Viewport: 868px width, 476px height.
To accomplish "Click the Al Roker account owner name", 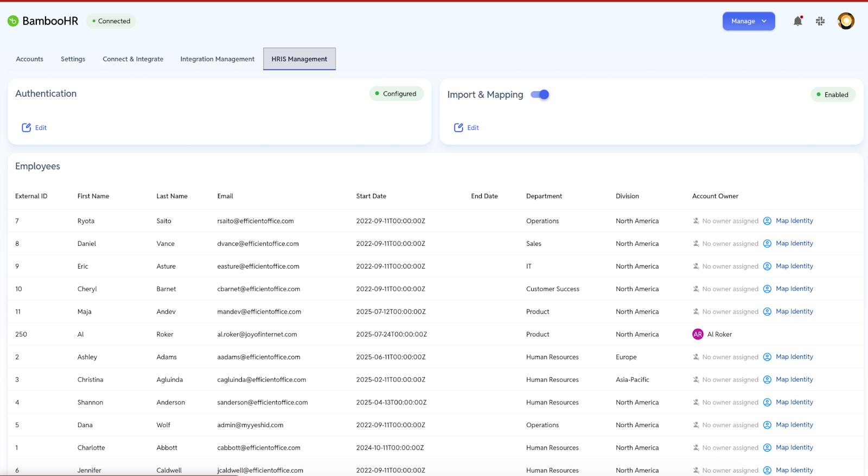I will (719, 334).
